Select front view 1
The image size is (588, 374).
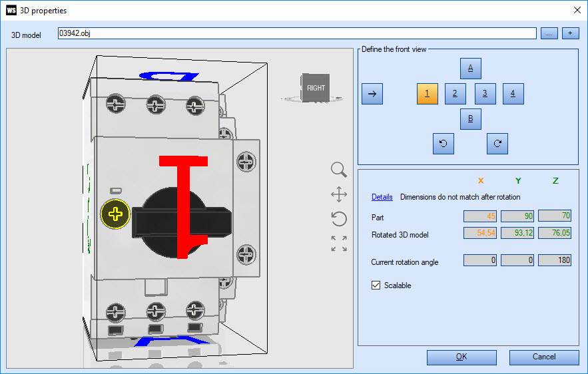427,94
